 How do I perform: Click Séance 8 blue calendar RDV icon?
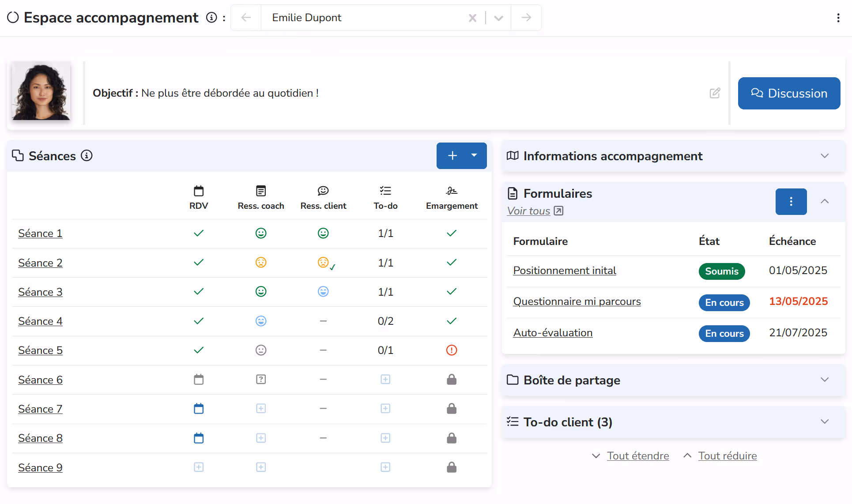(199, 438)
